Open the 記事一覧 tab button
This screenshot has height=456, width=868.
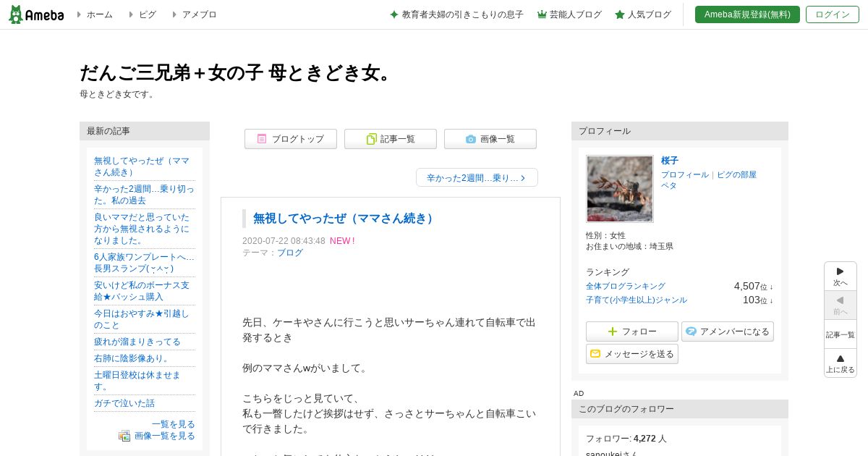click(x=391, y=139)
